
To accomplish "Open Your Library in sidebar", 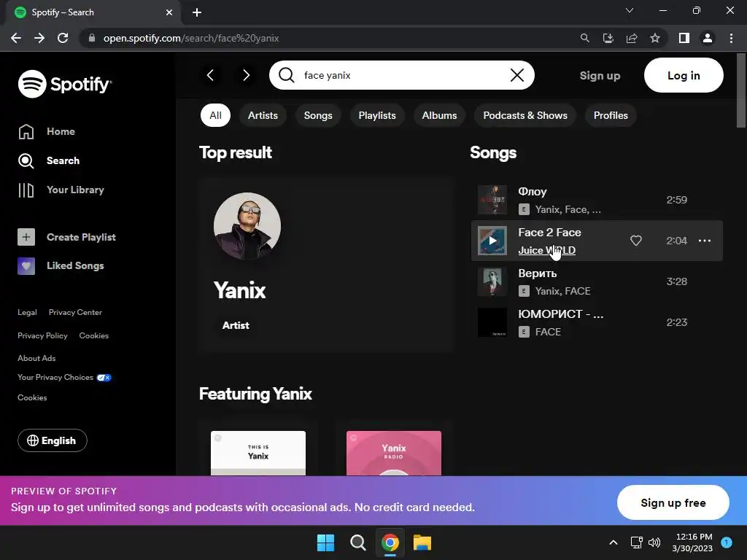I will (x=61, y=190).
